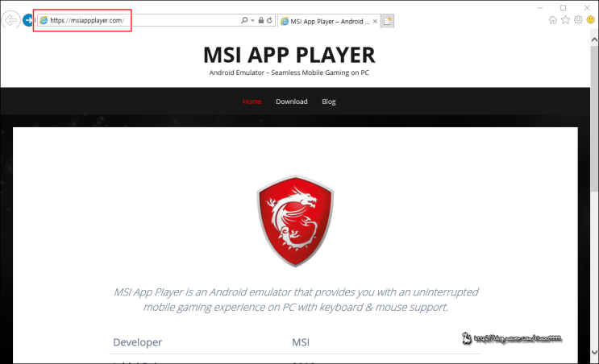Click the smiley feedback icon
This screenshot has width=599, height=364.
[591, 20]
